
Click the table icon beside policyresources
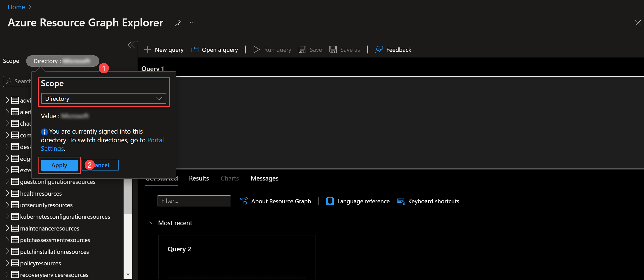tap(15, 263)
